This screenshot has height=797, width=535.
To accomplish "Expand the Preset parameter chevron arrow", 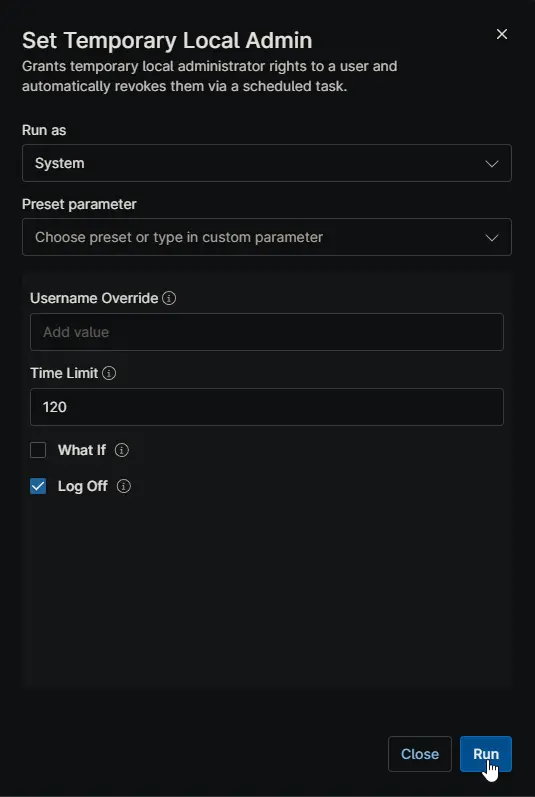I will point(491,238).
